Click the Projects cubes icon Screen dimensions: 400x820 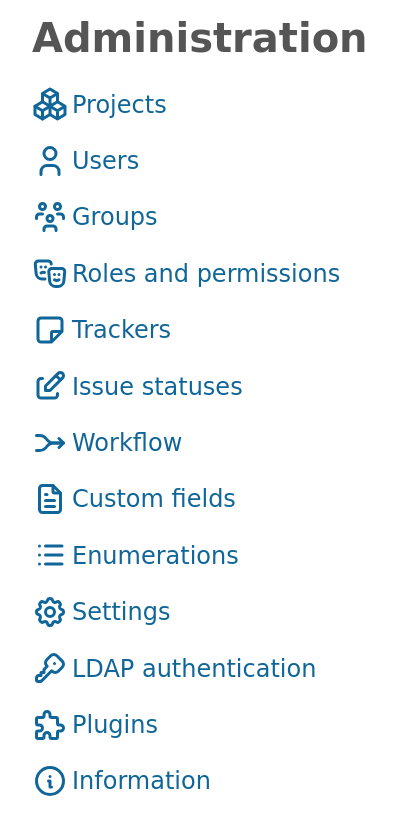[x=50, y=105]
